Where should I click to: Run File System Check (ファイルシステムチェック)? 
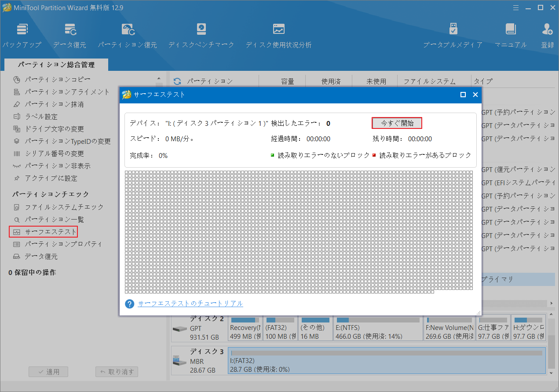(58, 207)
